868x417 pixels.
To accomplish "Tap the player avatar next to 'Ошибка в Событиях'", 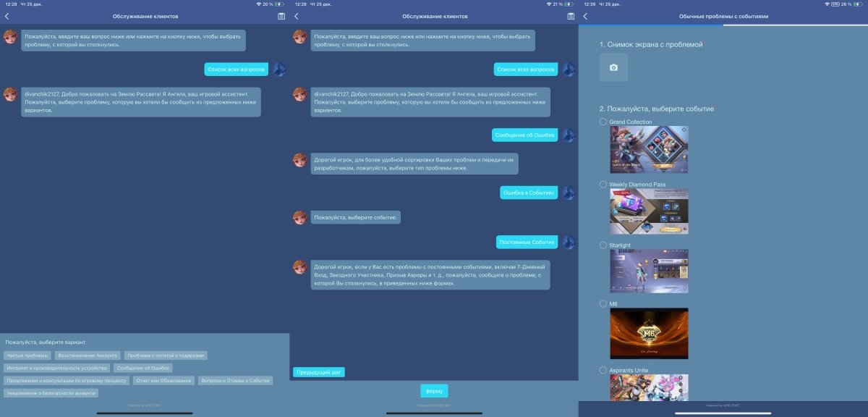I will [x=569, y=193].
